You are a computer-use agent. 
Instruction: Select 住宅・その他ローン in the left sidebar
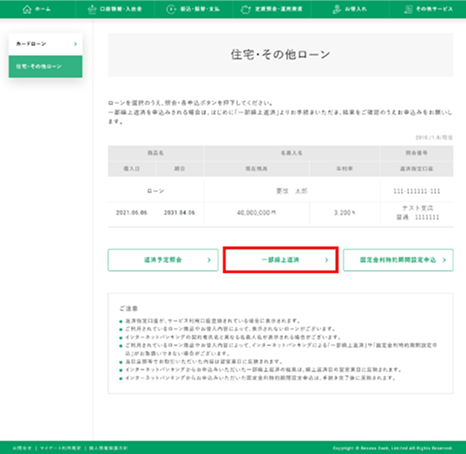point(45,67)
